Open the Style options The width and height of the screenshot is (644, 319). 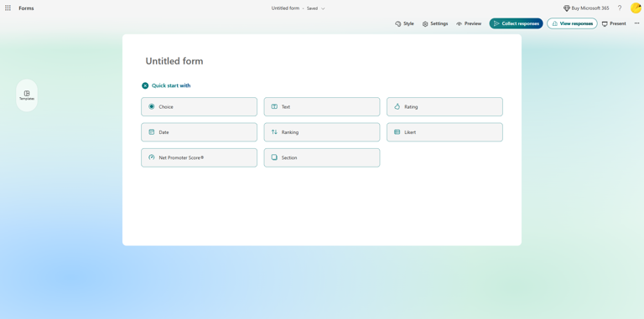tap(404, 23)
